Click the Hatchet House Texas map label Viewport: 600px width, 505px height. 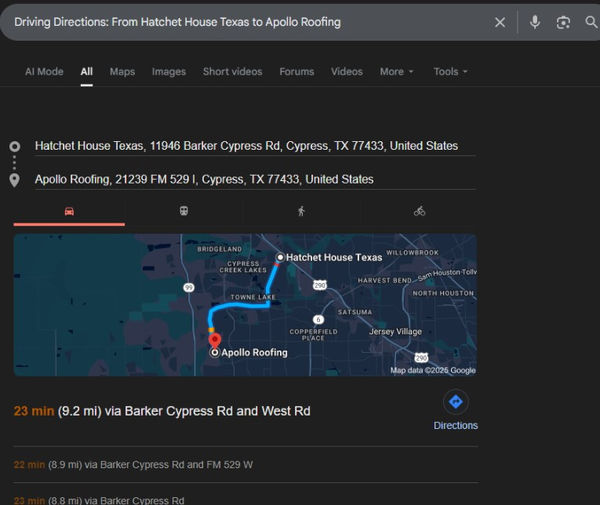[x=334, y=257]
